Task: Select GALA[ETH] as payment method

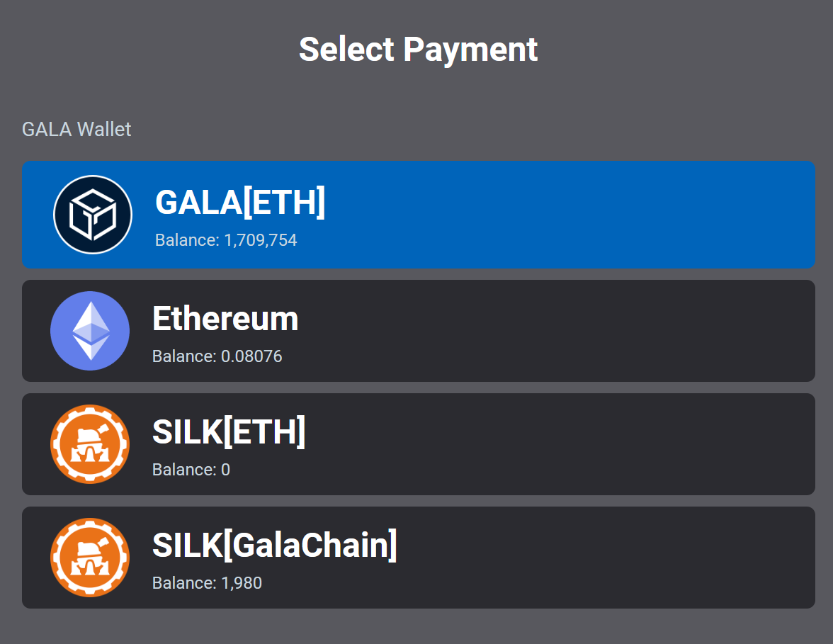Action: [x=418, y=215]
